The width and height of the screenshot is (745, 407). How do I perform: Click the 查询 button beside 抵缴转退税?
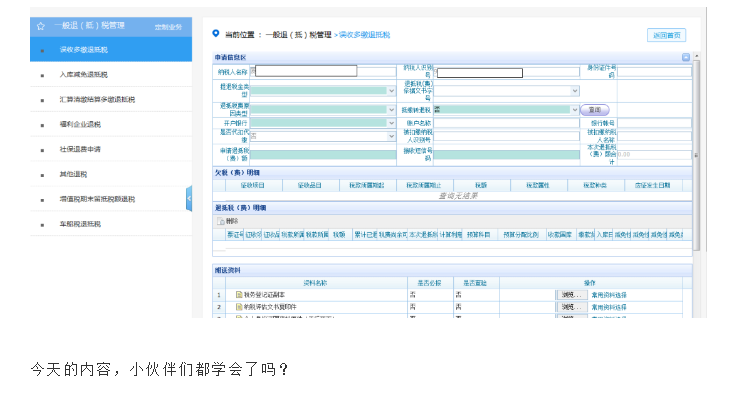click(x=595, y=110)
